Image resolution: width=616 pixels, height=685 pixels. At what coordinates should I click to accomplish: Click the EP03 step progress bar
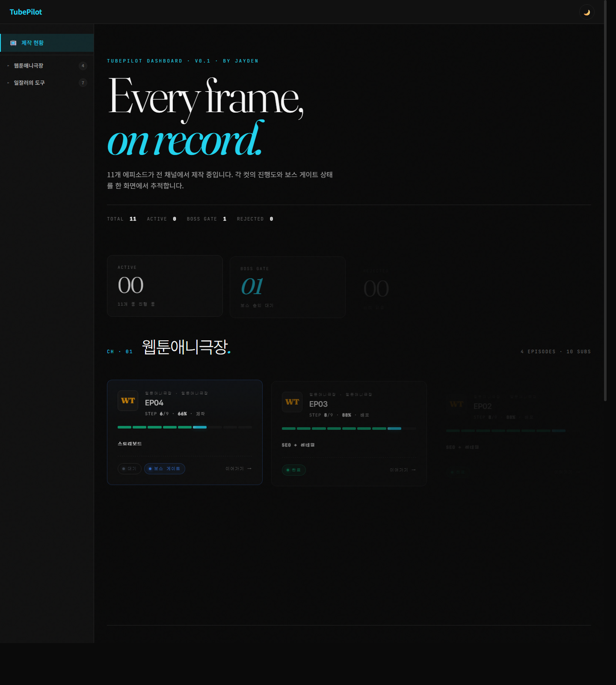pyautogui.click(x=349, y=429)
